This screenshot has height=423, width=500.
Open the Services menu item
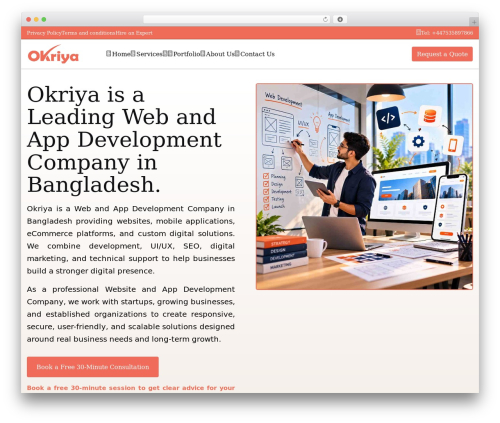pos(149,54)
